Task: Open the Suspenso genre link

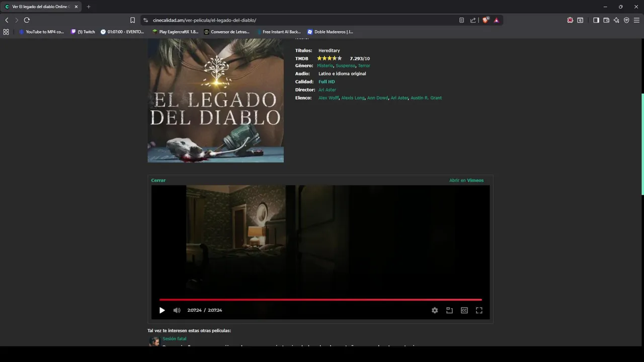Action: point(346,65)
